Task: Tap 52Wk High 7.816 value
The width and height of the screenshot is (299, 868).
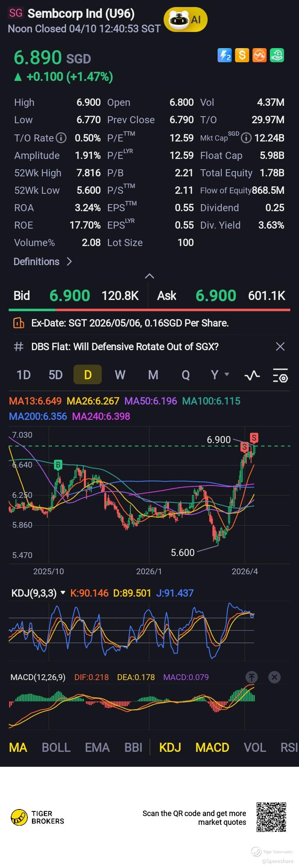Action: pyautogui.click(x=88, y=173)
